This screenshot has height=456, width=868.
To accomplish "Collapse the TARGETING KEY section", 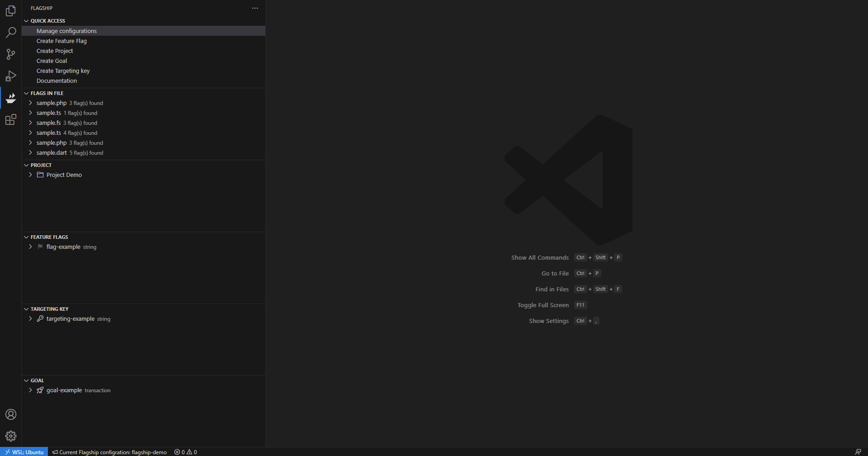I will [x=26, y=309].
